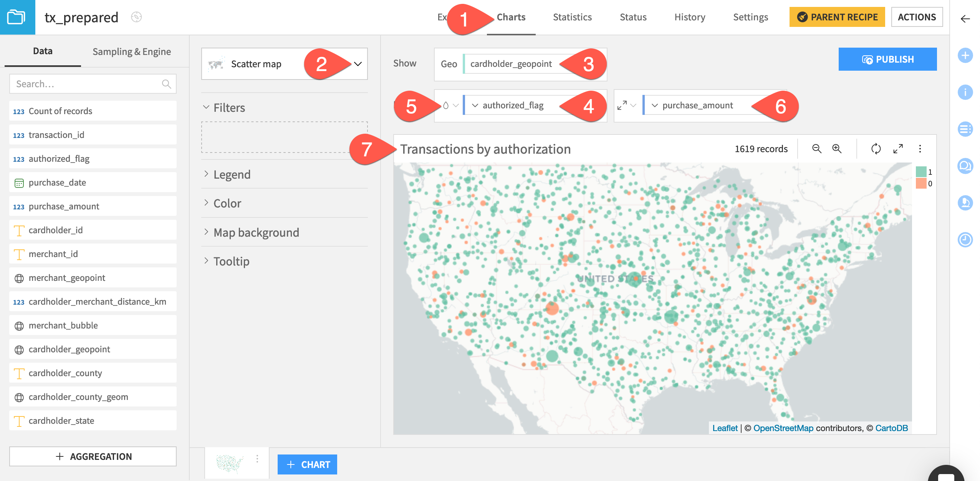Open the discussions icon in right sidebar
This screenshot has height=481, width=980.
tap(965, 166)
